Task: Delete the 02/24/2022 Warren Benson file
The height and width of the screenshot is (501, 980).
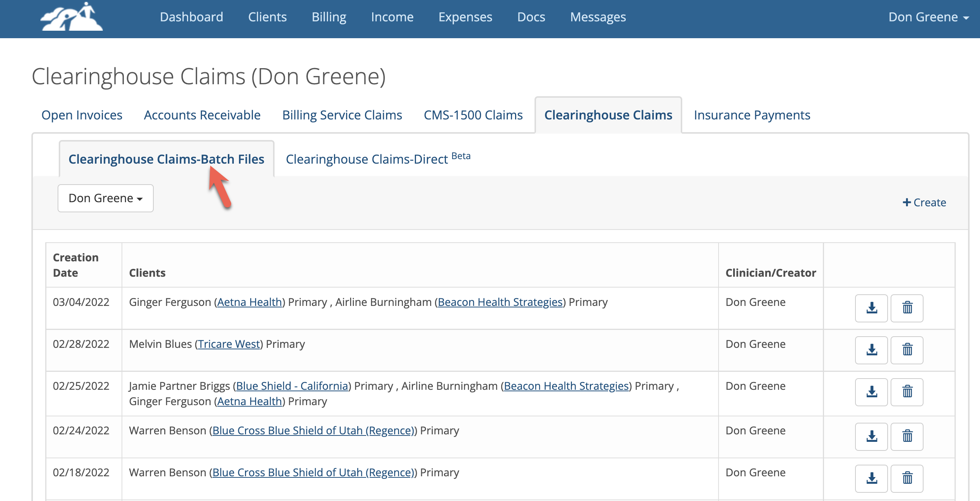Action: point(907,437)
